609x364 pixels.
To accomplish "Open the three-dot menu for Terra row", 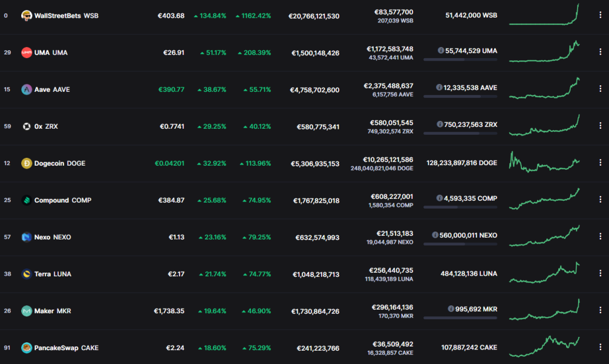I will (x=600, y=273).
